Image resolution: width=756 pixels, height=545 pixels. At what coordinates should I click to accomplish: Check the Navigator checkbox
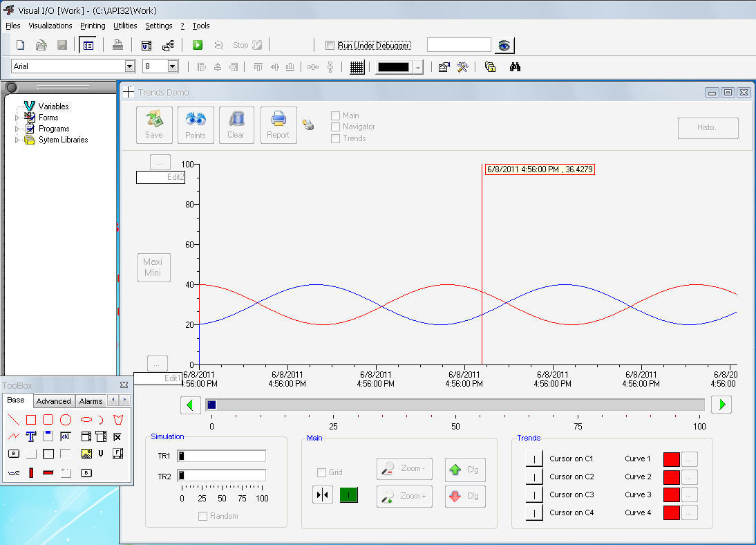pyautogui.click(x=336, y=127)
